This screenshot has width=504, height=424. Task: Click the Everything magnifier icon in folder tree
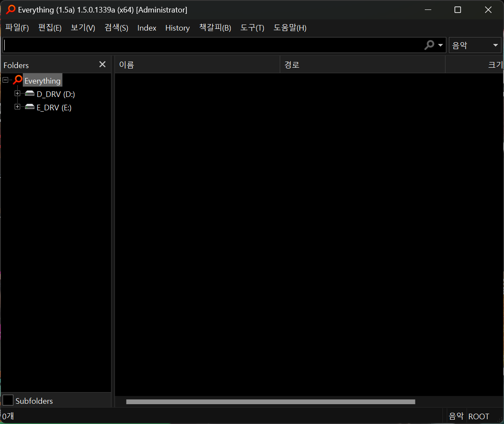click(18, 80)
